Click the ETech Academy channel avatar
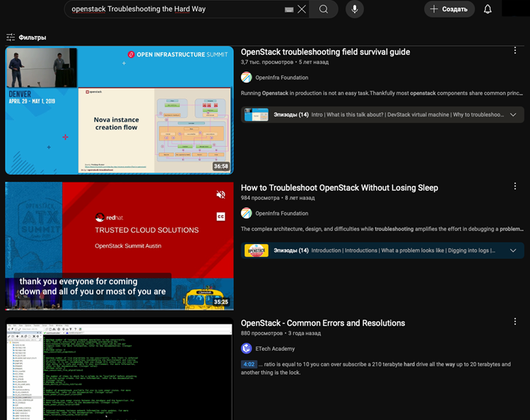The height and width of the screenshot is (420, 530). coord(247,349)
